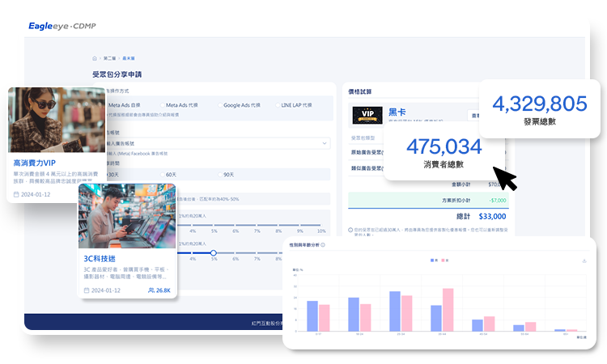The width and height of the screenshot is (607, 364).
Task: Click the upper percentage slider track
Action: click(x=250, y=225)
